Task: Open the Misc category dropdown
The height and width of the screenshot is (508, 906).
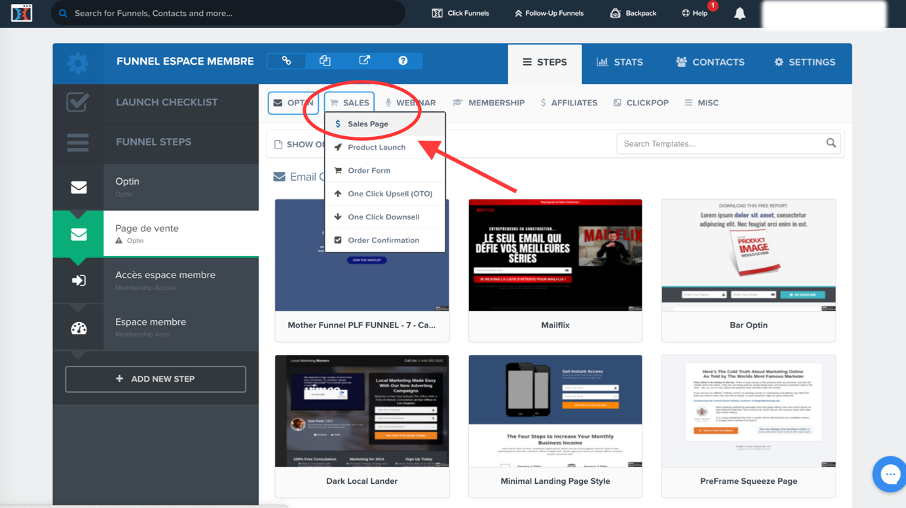Action: click(702, 103)
